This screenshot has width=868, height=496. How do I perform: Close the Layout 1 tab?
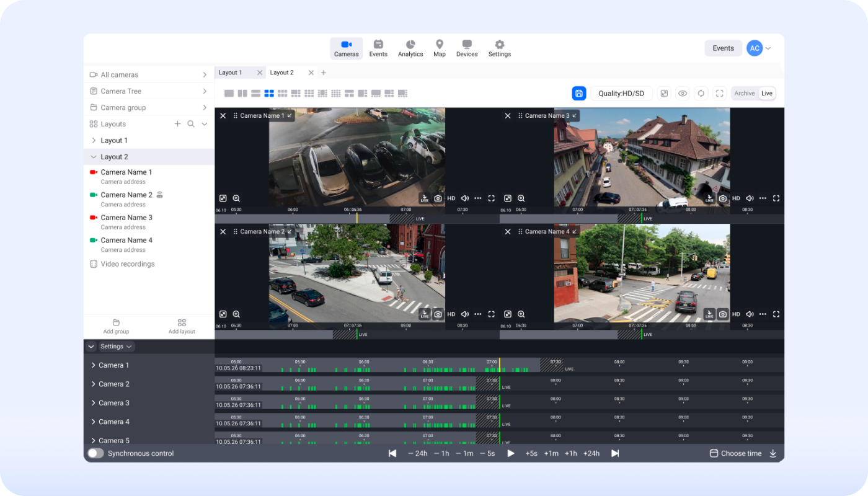pyautogui.click(x=260, y=73)
